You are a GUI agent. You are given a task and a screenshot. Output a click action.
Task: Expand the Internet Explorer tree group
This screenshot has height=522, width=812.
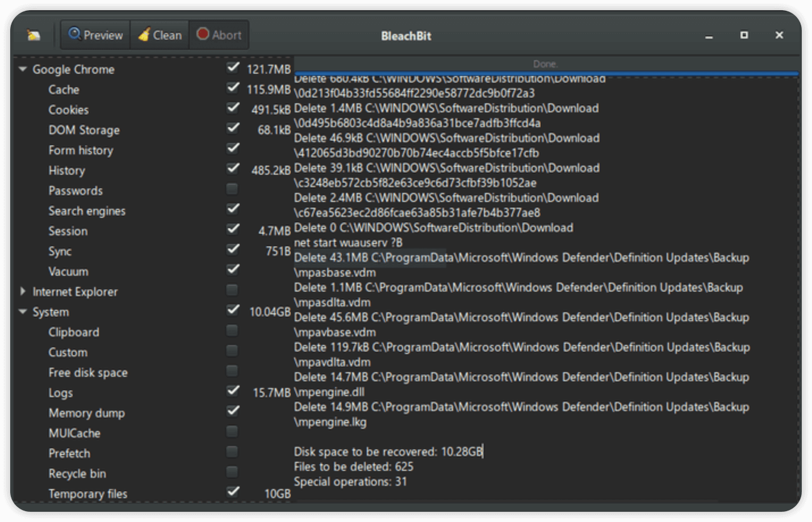[23, 291]
